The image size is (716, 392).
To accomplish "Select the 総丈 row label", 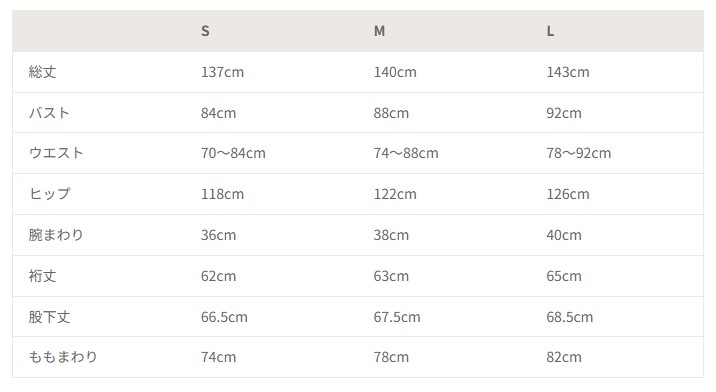I will click(x=42, y=72).
